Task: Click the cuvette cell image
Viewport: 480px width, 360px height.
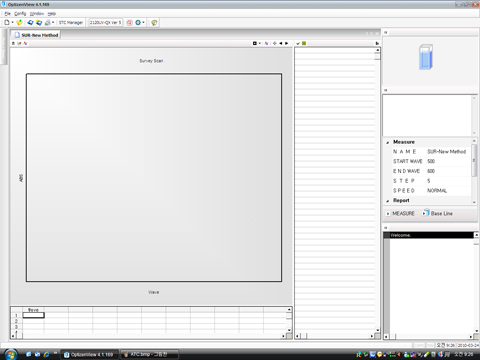Action: click(426, 57)
